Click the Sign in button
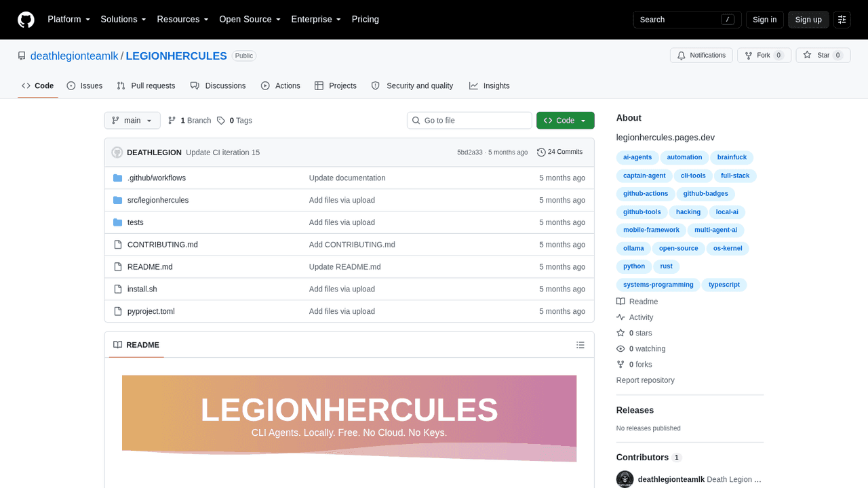The width and height of the screenshot is (868, 488). coord(765,20)
